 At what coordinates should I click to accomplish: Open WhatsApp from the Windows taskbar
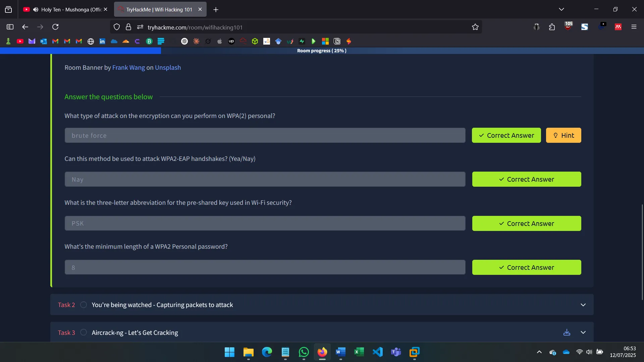(x=304, y=352)
